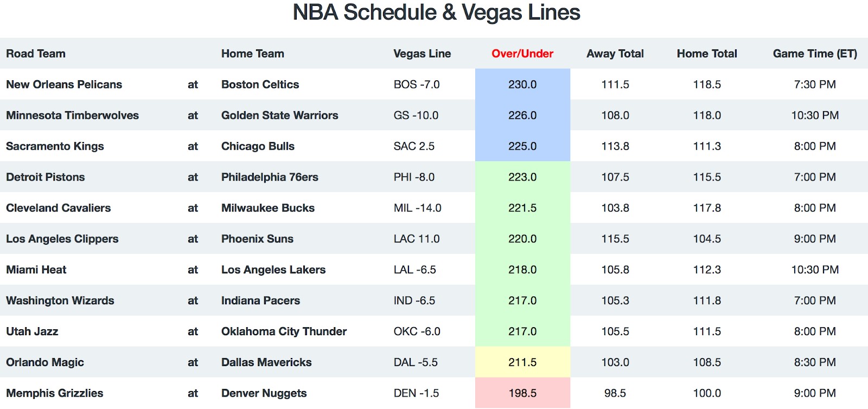Click the Memphis Grizzlies road team
Image resolution: width=868 pixels, height=409 pixels.
[54, 393]
